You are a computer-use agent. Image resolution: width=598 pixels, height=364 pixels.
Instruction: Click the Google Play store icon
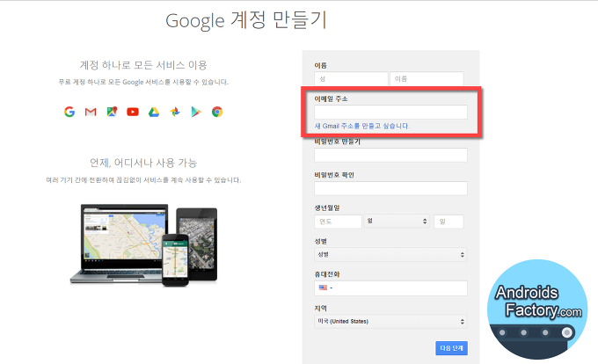click(196, 112)
